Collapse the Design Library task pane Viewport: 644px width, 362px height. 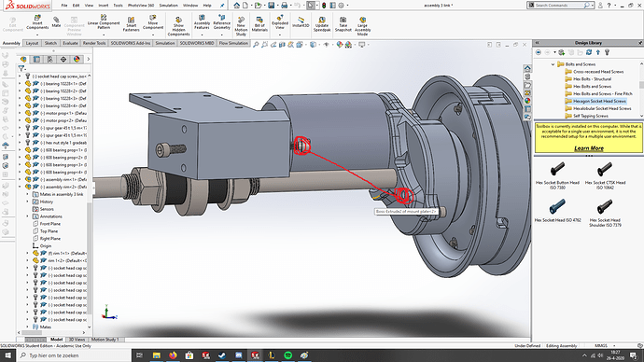[x=537, y=43]
